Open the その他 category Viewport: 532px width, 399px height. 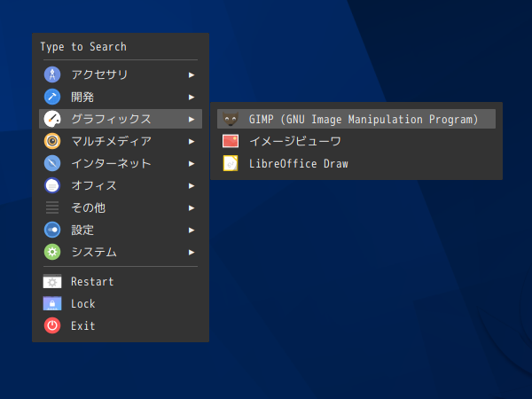click(121, 207)
